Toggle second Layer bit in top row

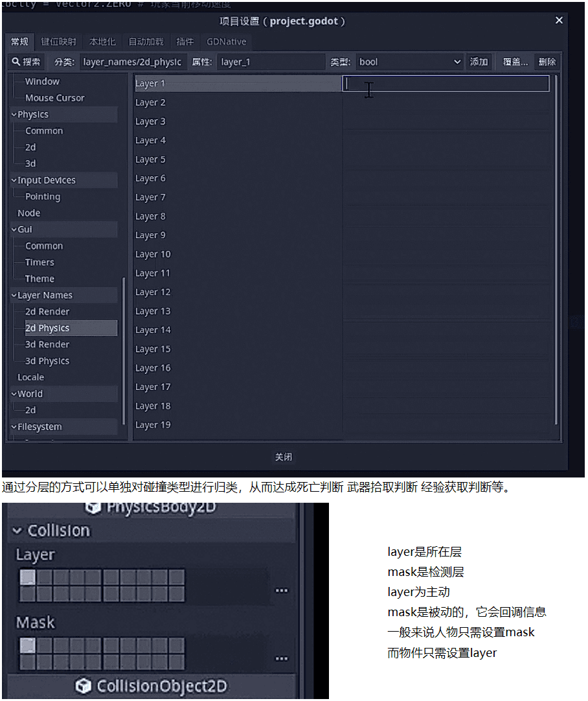click(44, 577)
